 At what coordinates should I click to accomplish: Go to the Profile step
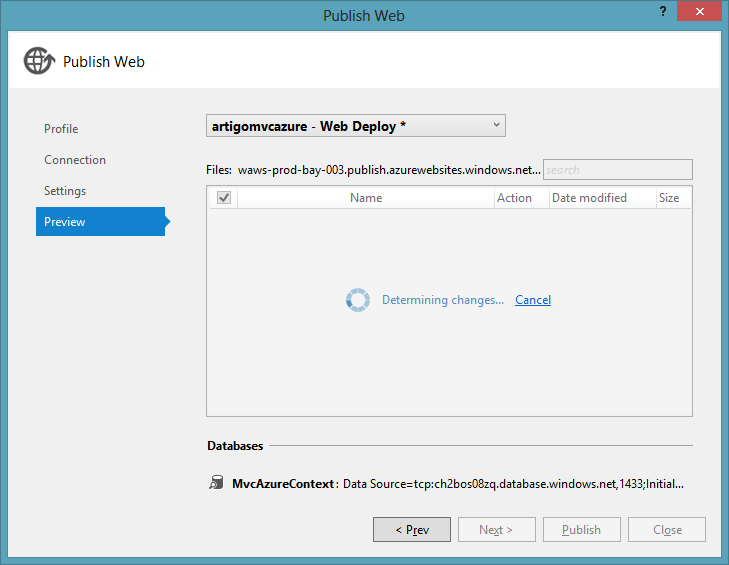(61, 129)
